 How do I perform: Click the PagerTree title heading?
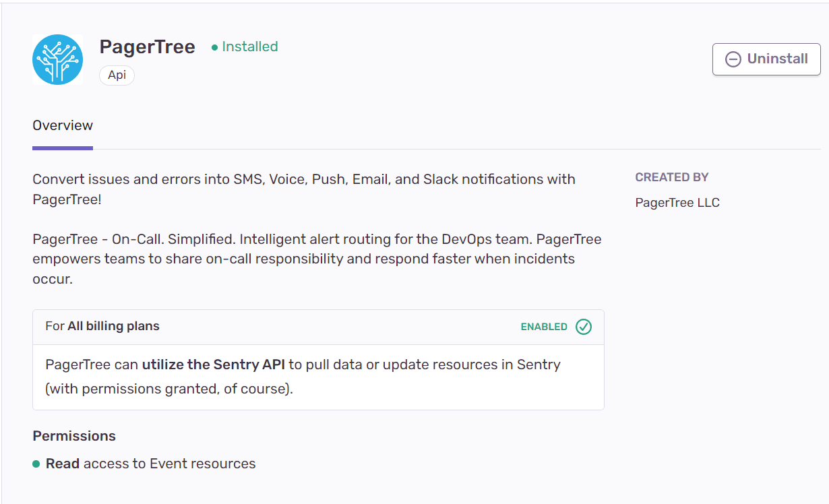(147, 46)
